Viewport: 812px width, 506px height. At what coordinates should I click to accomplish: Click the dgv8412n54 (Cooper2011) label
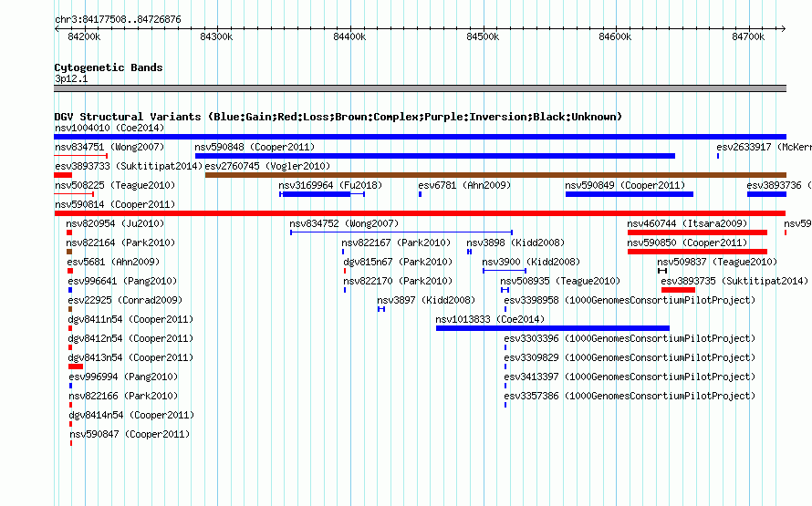click(130, 338)
